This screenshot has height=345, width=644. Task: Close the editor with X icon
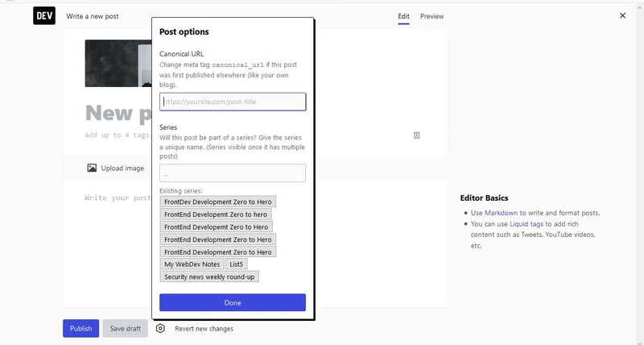point(622,15)
